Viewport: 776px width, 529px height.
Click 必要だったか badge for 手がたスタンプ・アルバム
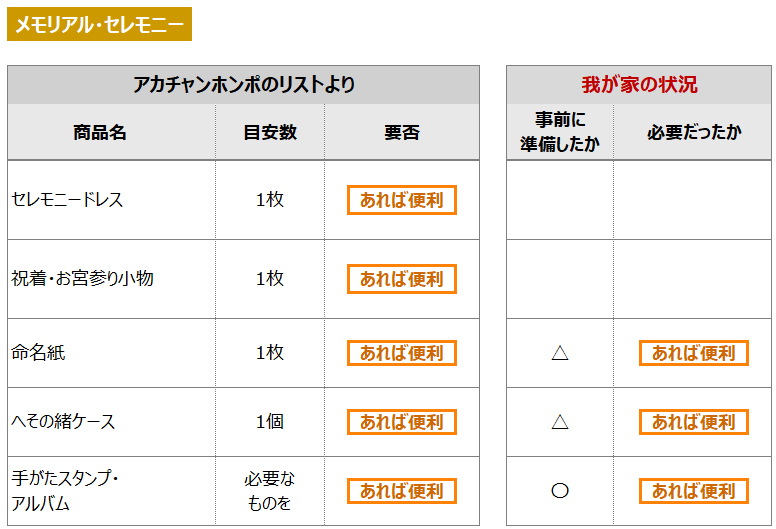coord(694,491)
